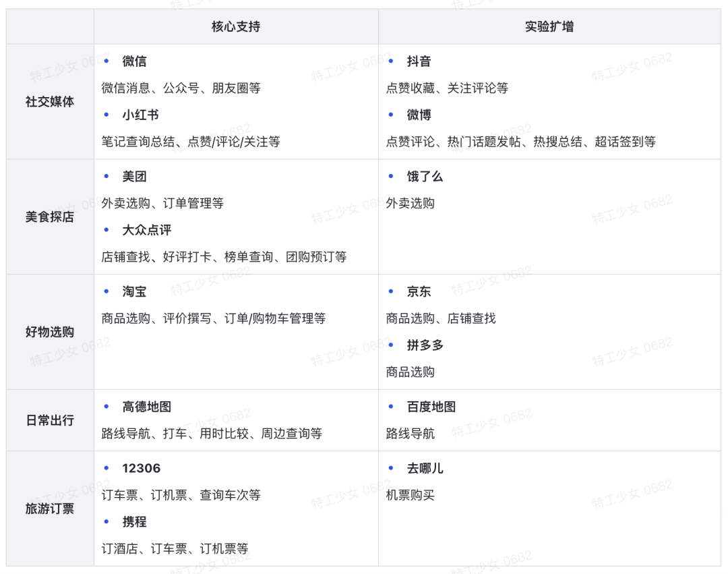Click the text 微信消息、公众号、朋友圈等

coord(181,88)
